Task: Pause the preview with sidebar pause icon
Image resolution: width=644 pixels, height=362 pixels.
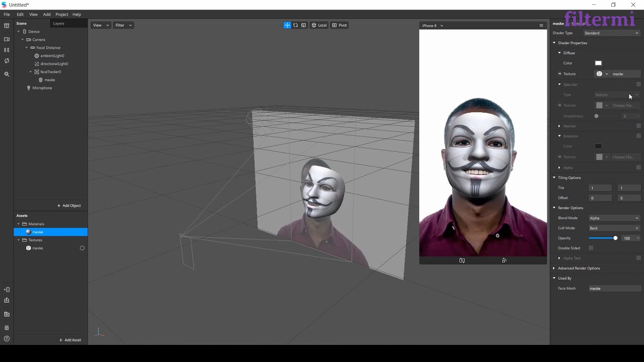Action: [x=7, y=50]
